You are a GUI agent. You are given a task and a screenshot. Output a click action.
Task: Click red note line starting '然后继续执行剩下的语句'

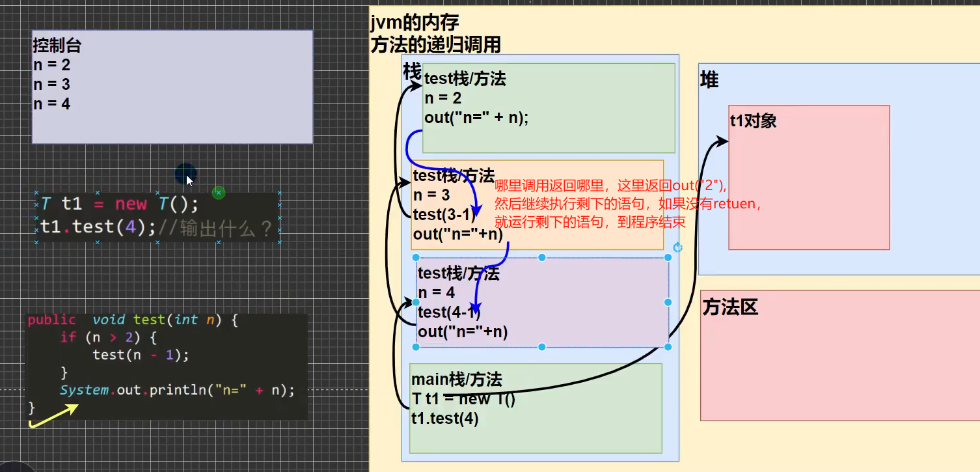(x=629, y=204)
